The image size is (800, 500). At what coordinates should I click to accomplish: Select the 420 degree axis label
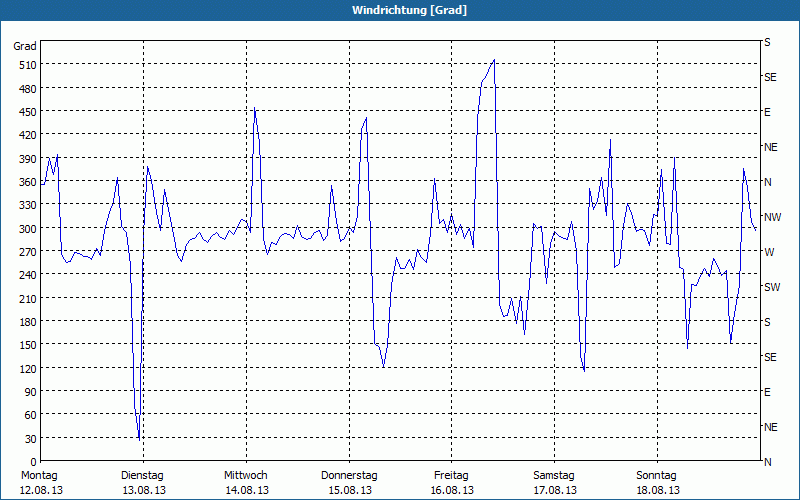coord(29,135)
